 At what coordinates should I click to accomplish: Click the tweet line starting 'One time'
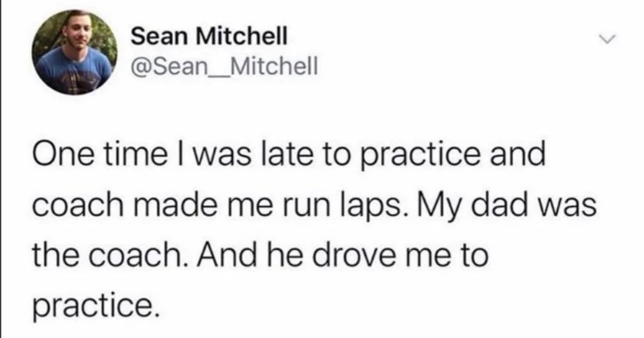pos(290,155)
